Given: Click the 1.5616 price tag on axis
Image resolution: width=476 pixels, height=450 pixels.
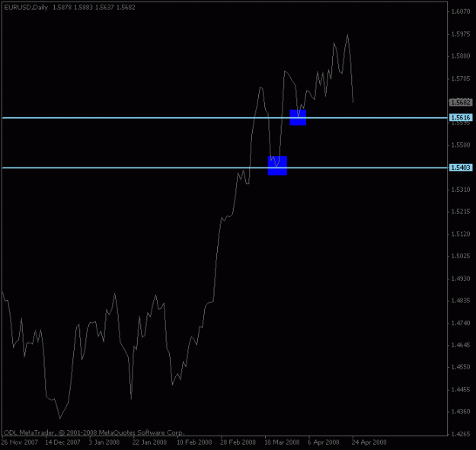Looking at the screenshot, I should pos(461,117).
